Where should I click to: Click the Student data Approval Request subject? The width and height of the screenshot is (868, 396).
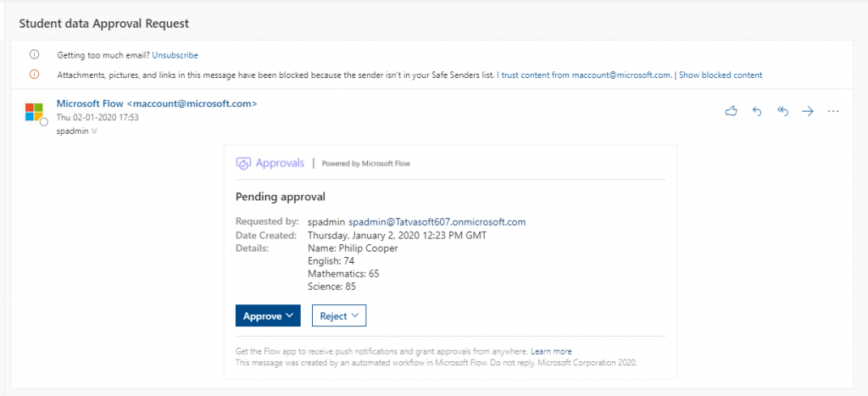tap(104, 24)
